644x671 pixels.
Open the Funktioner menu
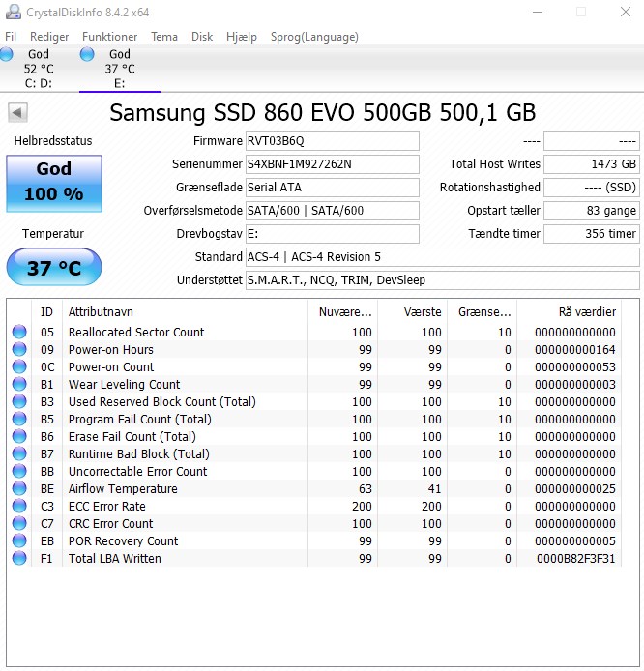coord(110,37)
